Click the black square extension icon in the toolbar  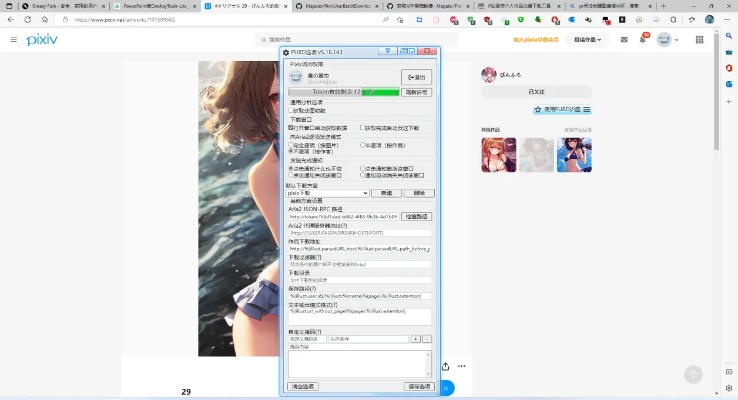[x=622, y=20]
